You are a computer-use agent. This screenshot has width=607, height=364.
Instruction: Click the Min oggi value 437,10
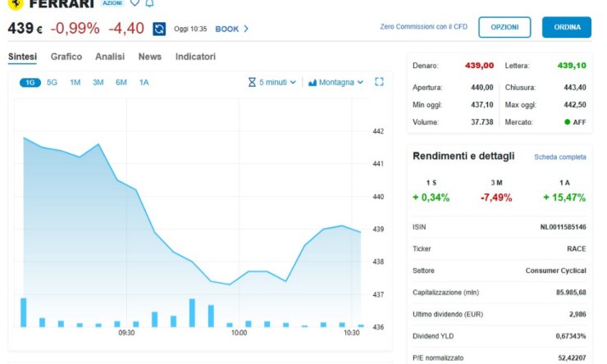[x=482, y=105]
